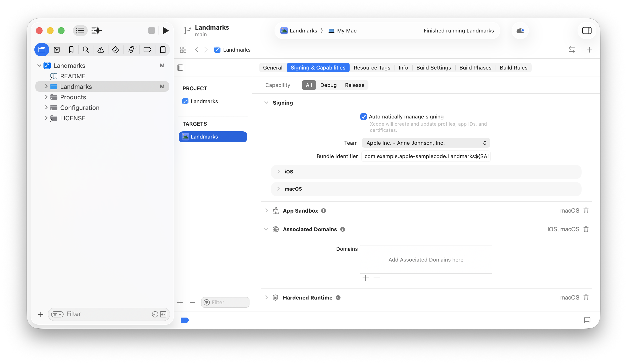Image resolution: width=627 pixels, height=364 pixels.
Task: Show info for App Sandbox
Action: click(324, 211)
